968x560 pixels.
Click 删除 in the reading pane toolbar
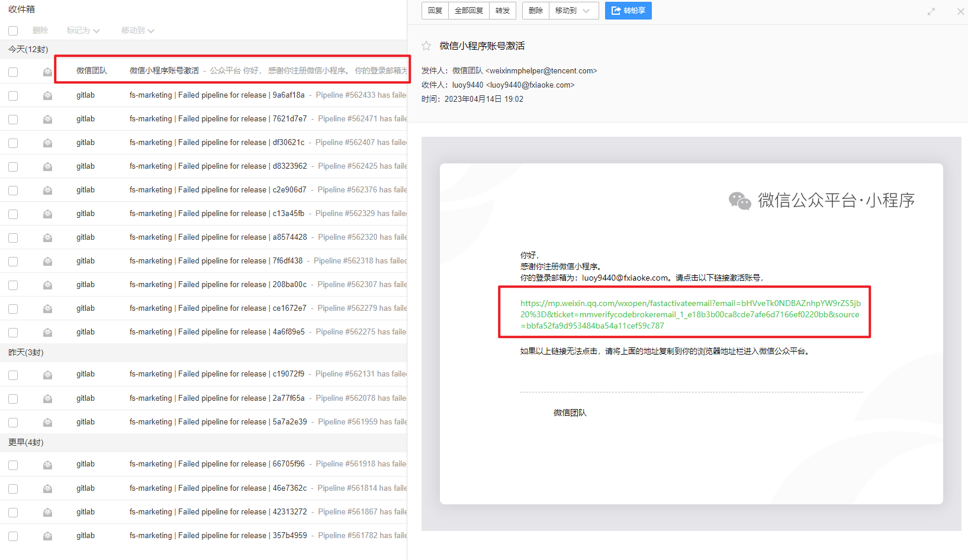[536, 11]
